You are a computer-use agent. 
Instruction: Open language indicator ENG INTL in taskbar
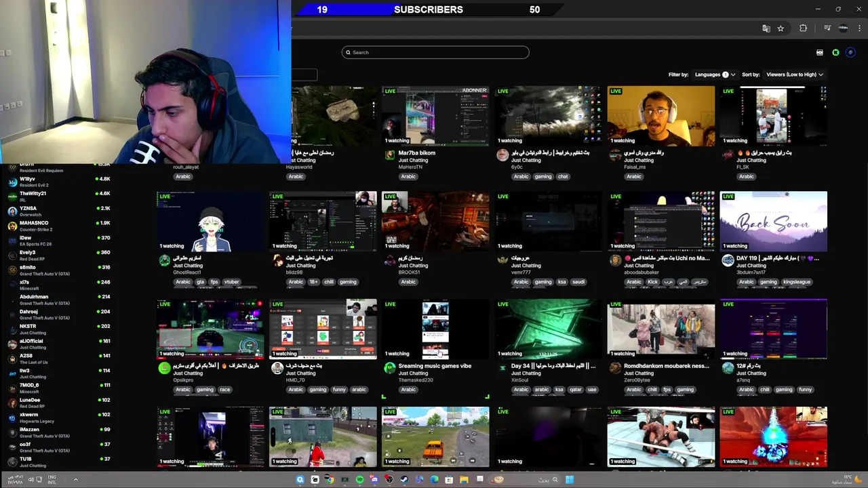(x=52, y=480)
